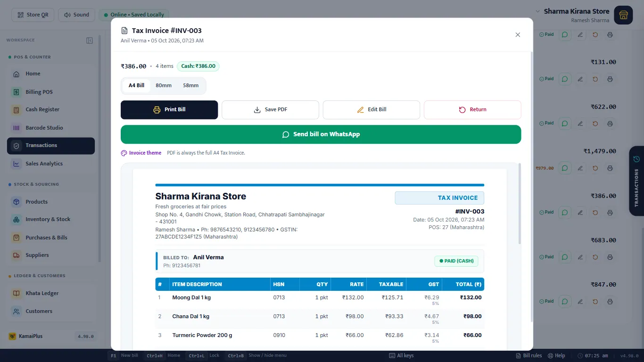Go to Home in the sidebar

[51, 74]
